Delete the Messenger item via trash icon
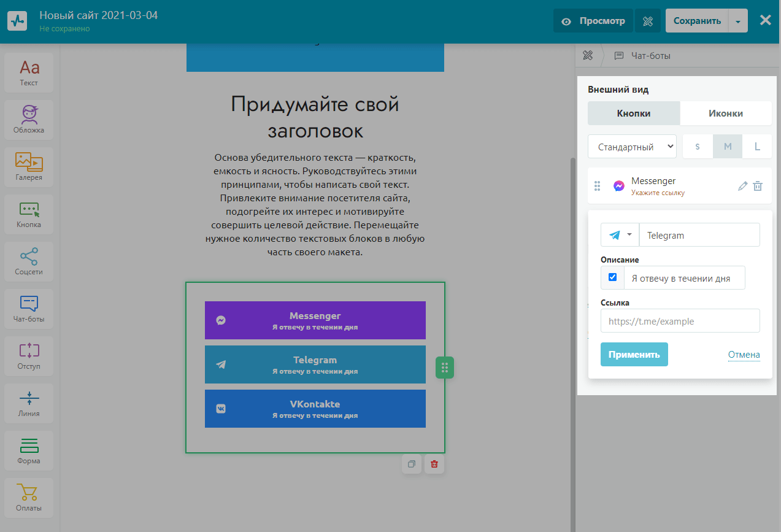The image size is (781, 532). 758,186
